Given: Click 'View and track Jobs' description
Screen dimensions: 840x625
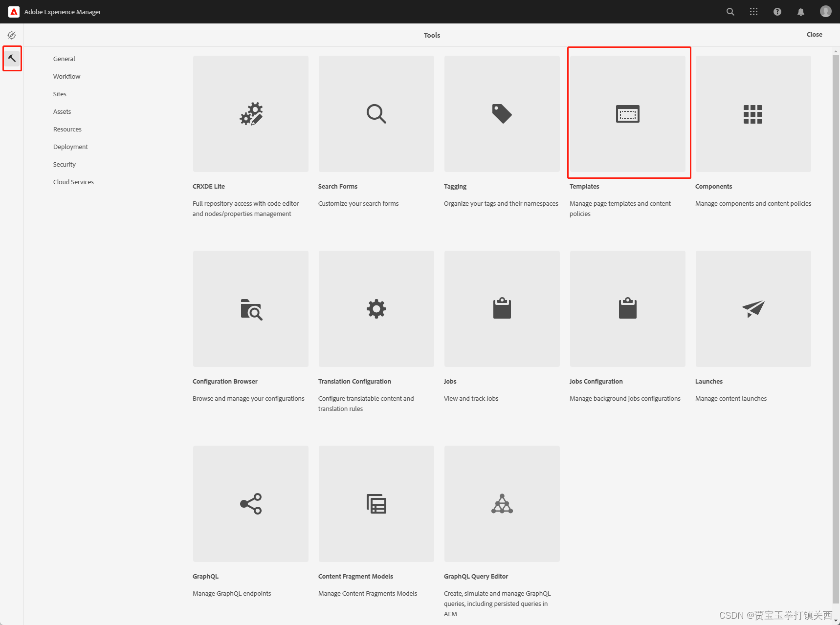Looking at the screenshot, I should pos(471,399).
